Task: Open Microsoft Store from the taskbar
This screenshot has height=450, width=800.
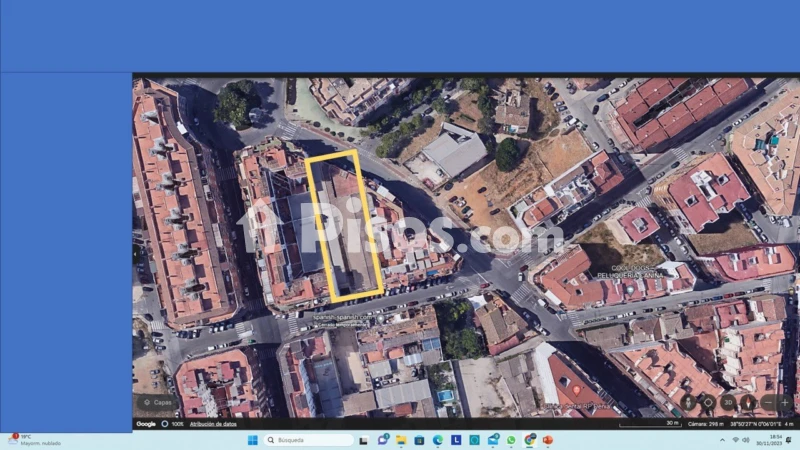Action: pyautogui.click(x=419, y=440)
